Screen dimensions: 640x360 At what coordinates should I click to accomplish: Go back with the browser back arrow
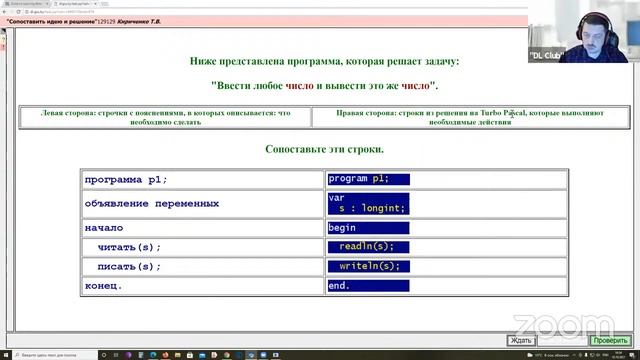coord(5,12)
